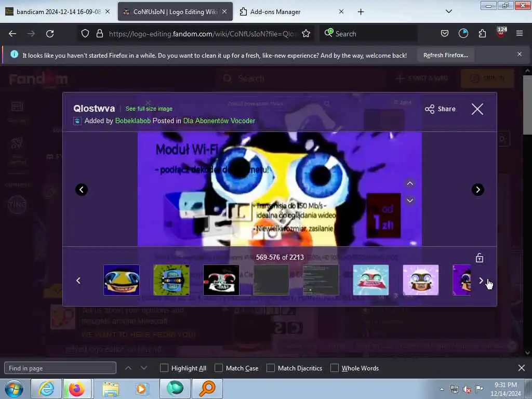532x399 pixels.
Task: Focus the toolbar Search box
Action: pos(368,34)
